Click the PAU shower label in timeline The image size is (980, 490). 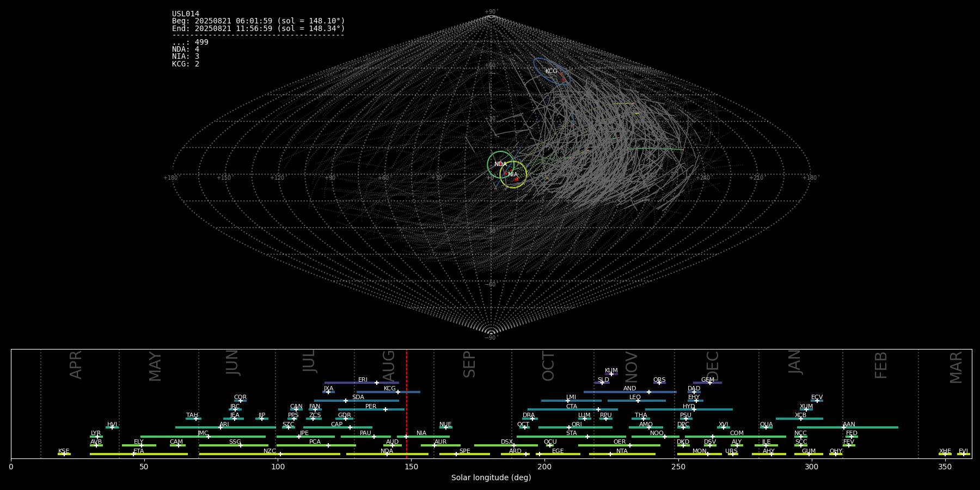coord(365,433)
